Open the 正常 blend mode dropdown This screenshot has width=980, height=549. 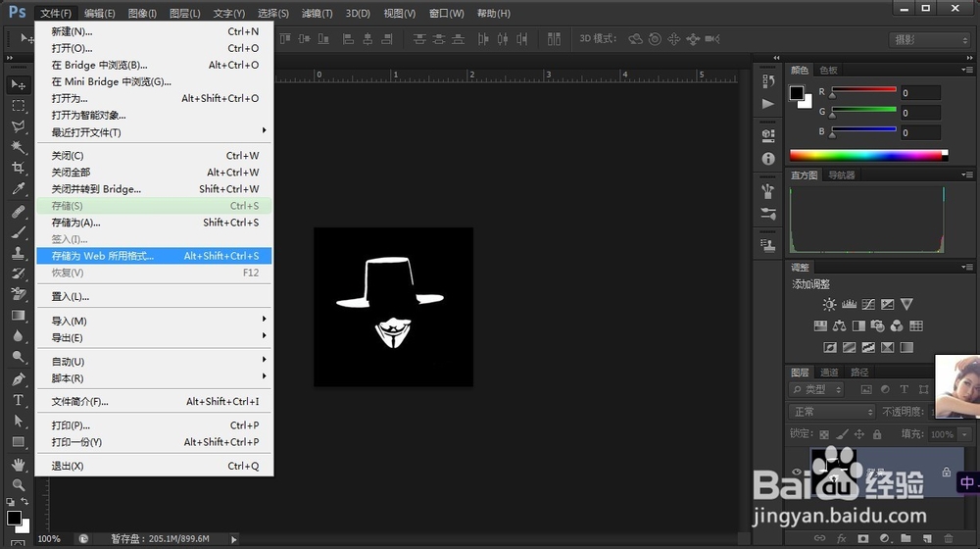pos(832,412)
